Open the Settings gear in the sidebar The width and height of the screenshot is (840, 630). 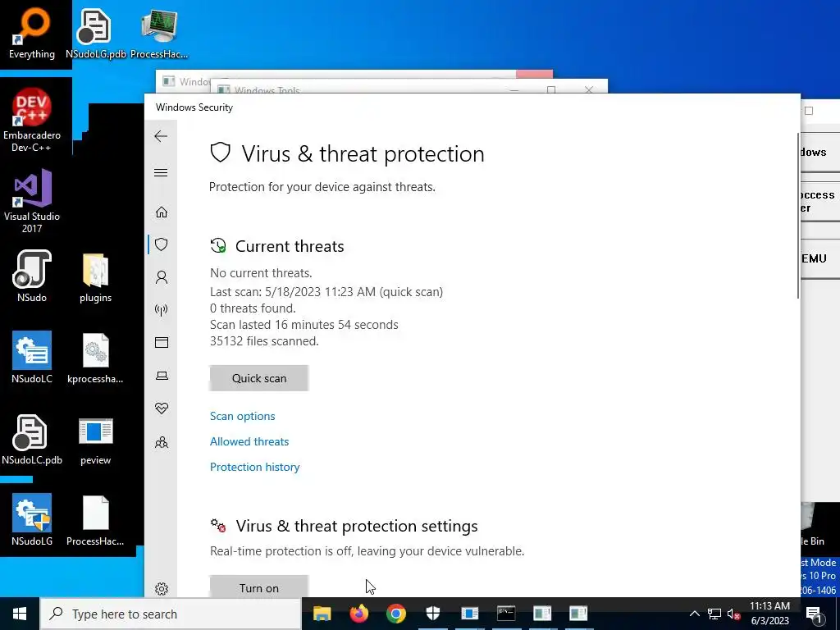tap(162, 589)
